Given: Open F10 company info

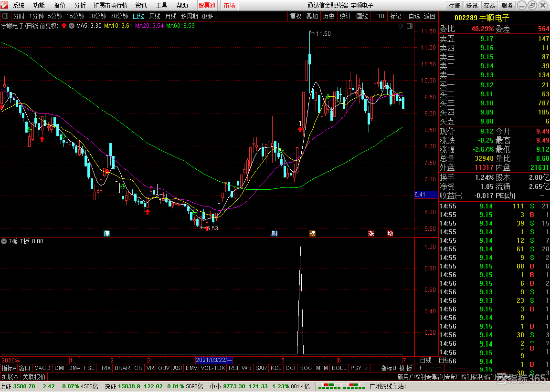Looking at the screenshot, I should 379,16.
